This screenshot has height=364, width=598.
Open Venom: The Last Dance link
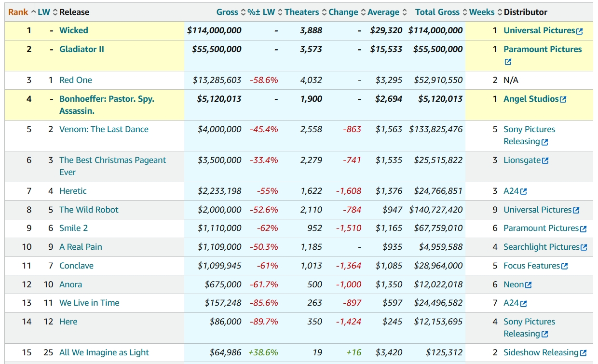pos(104,129)
